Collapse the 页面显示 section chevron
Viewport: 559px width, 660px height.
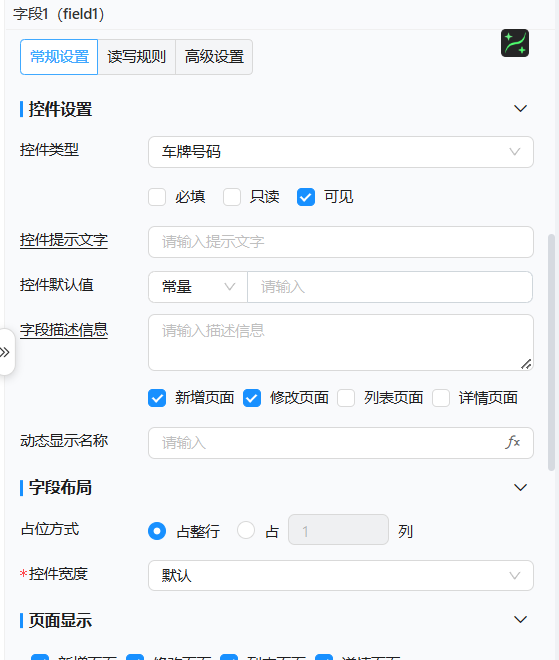[521, 620]
